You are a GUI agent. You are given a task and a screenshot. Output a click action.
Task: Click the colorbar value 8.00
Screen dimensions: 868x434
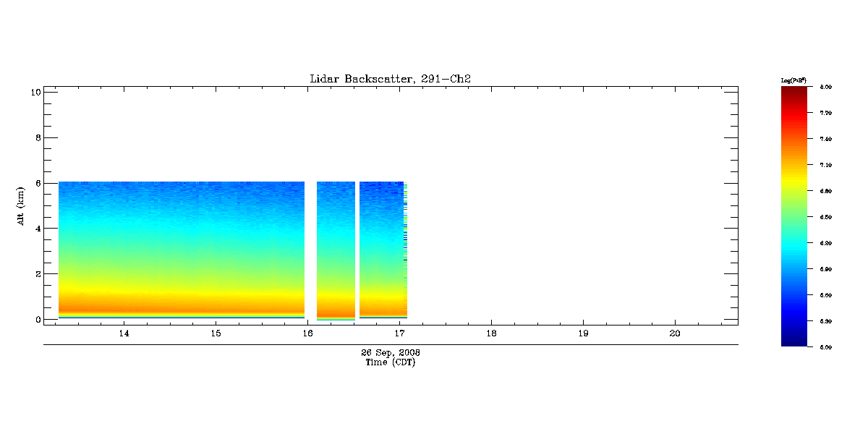(825, 87)
